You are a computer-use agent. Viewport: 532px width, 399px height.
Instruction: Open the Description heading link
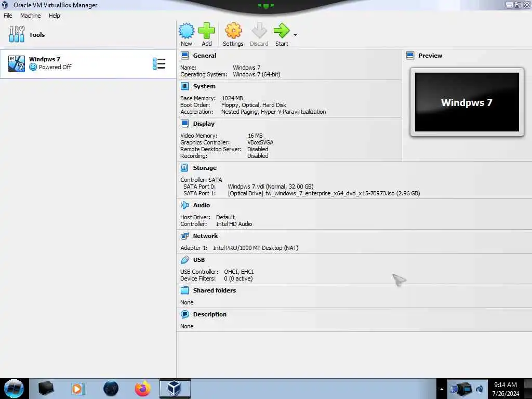coord(210,314)
